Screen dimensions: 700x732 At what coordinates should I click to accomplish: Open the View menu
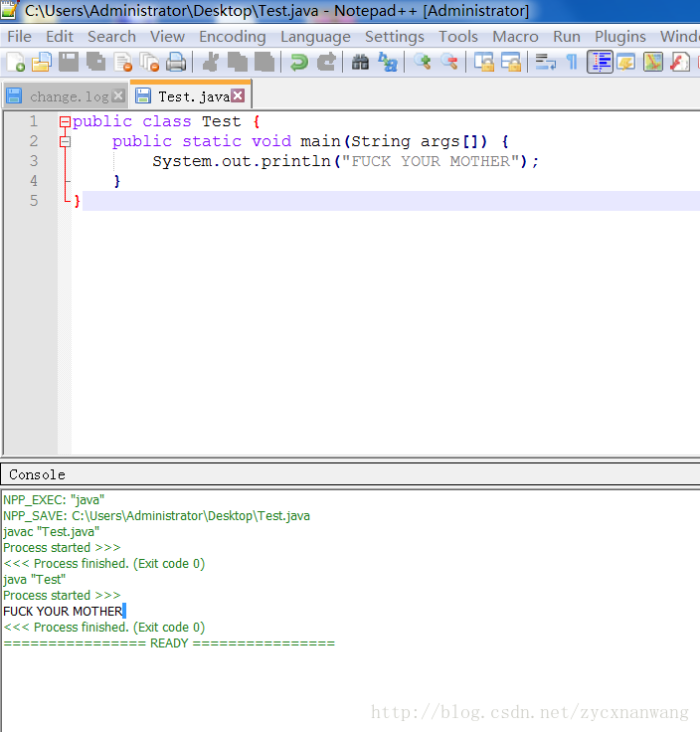(167, 37)
